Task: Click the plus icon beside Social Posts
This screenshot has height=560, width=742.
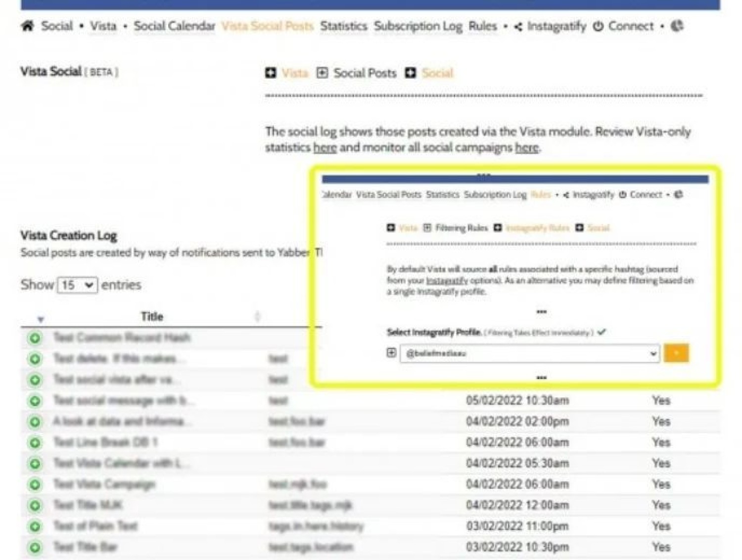Action: pyautogui.click(x=322, y=73)
